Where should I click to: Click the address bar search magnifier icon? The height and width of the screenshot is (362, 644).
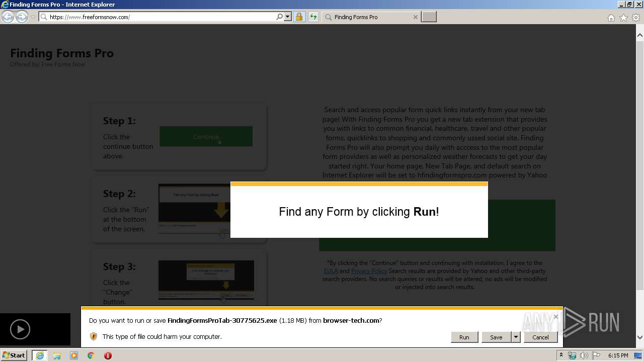point(280,17)
